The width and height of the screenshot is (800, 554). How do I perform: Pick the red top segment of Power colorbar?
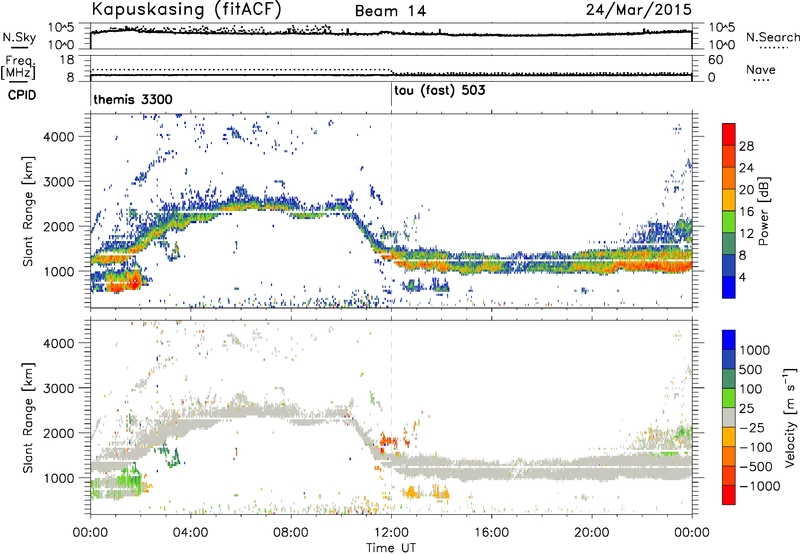pyautogui.click(x=729, y=134)
